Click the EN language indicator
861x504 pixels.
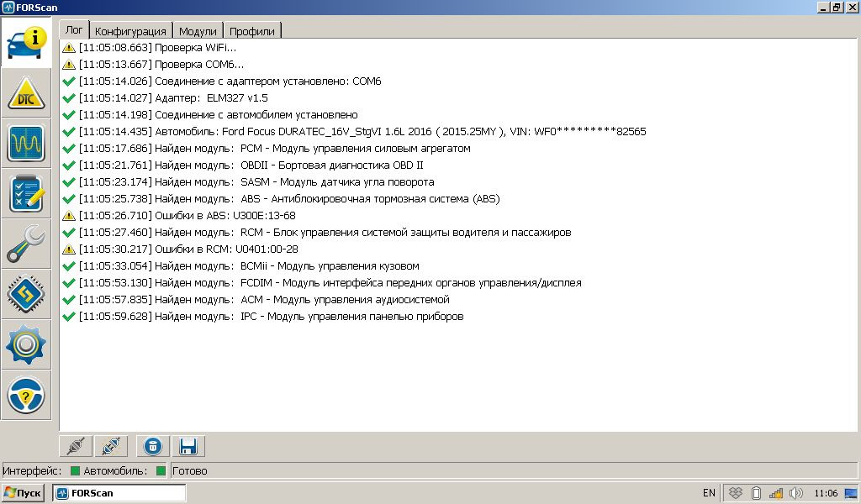pos(709,493)
